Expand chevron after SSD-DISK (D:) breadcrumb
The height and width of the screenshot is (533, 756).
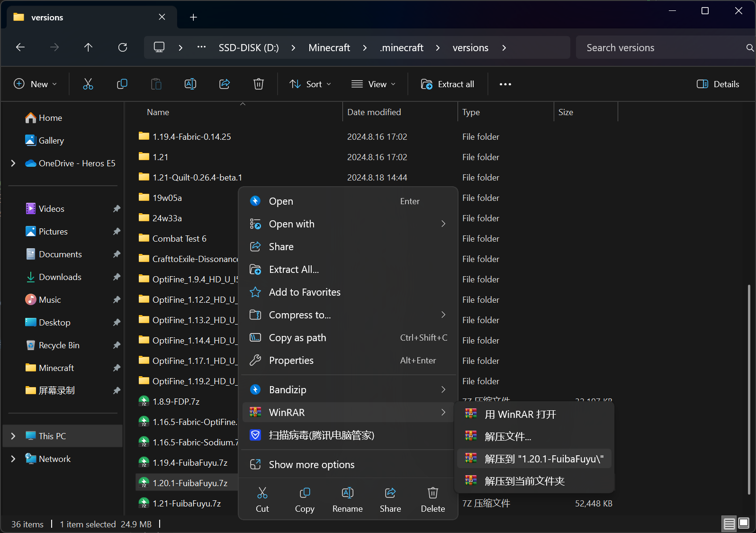click(x=293, y=48)
